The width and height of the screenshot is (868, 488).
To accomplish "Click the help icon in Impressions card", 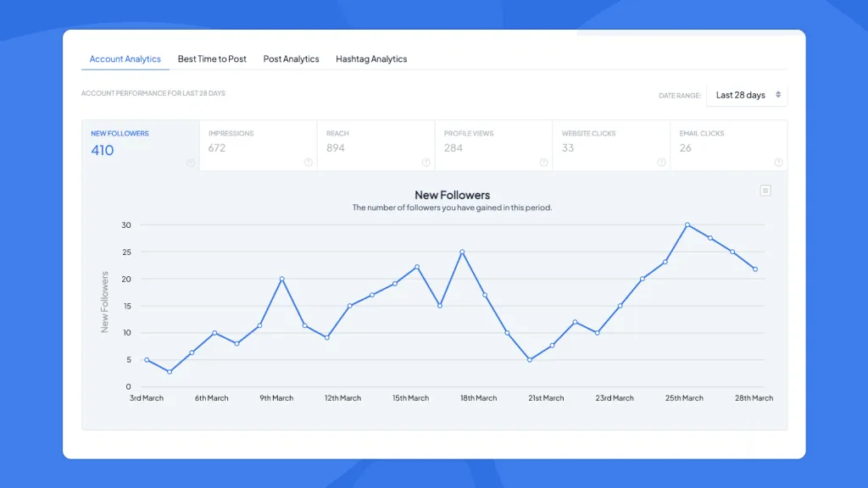I will coord(309,163).
